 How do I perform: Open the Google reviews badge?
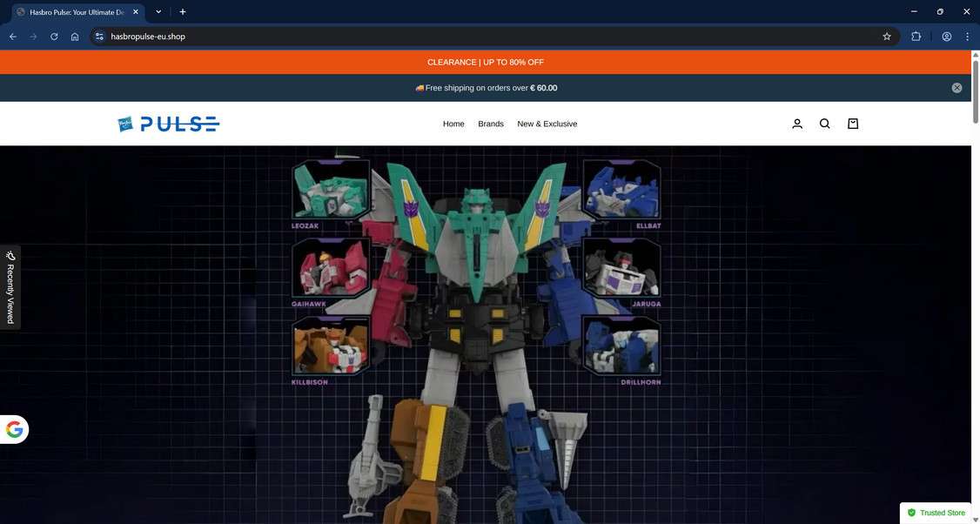pos(14,430)
